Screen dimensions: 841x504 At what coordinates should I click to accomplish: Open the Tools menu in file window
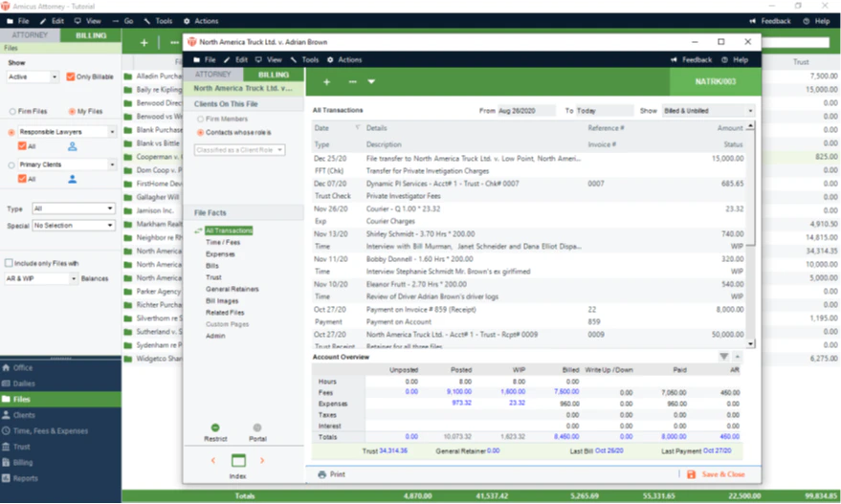click(x=304, y=60)
